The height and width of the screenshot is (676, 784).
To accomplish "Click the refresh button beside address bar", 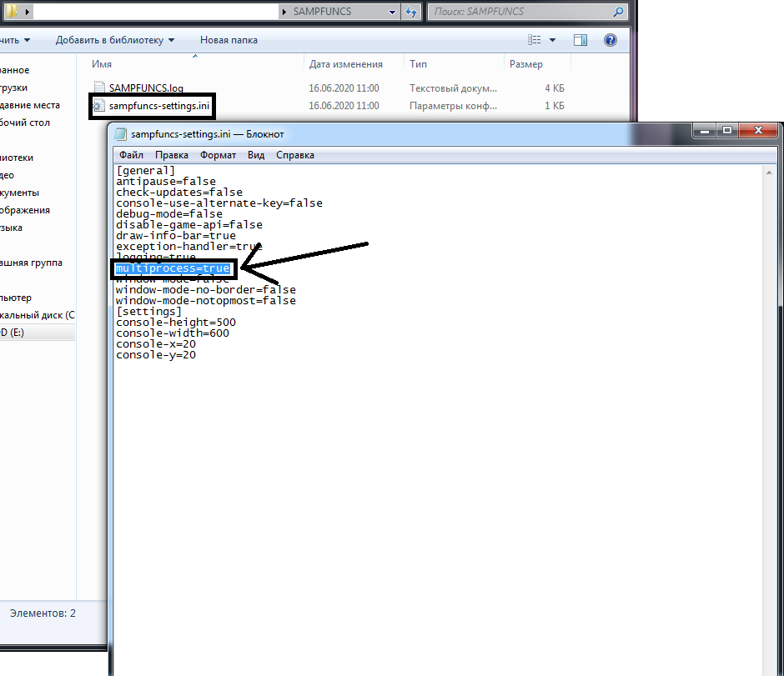I will coord(411,13).
